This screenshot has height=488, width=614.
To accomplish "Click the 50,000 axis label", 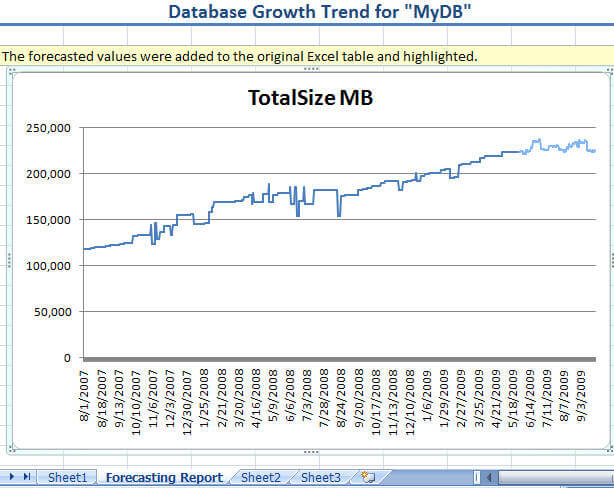I will [52, 312].
